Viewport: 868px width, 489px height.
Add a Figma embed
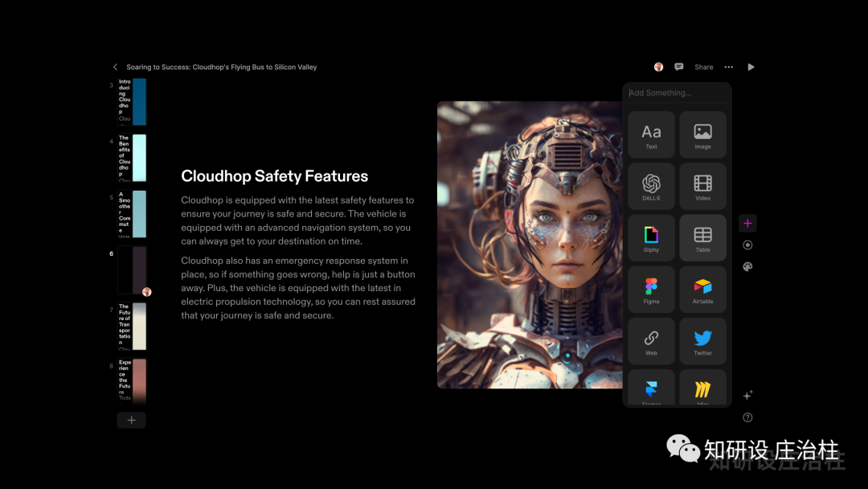tap(651, 290)
